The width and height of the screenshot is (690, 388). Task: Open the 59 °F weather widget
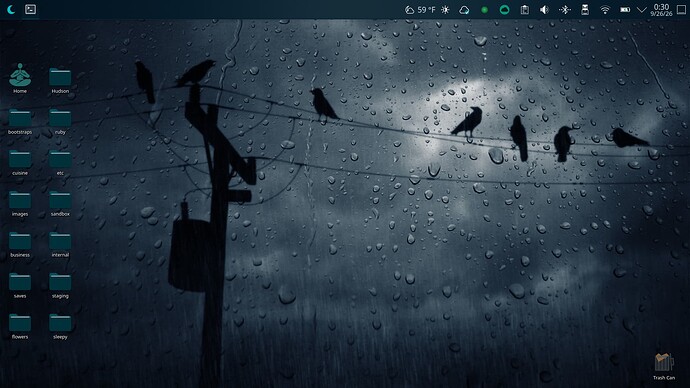[x=420, y=10]
